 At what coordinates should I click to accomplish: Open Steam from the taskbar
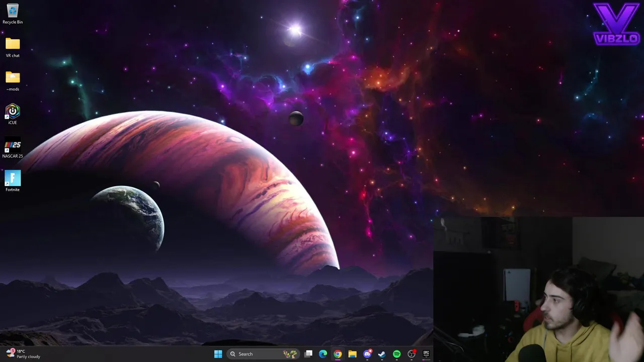coord(382,354)
